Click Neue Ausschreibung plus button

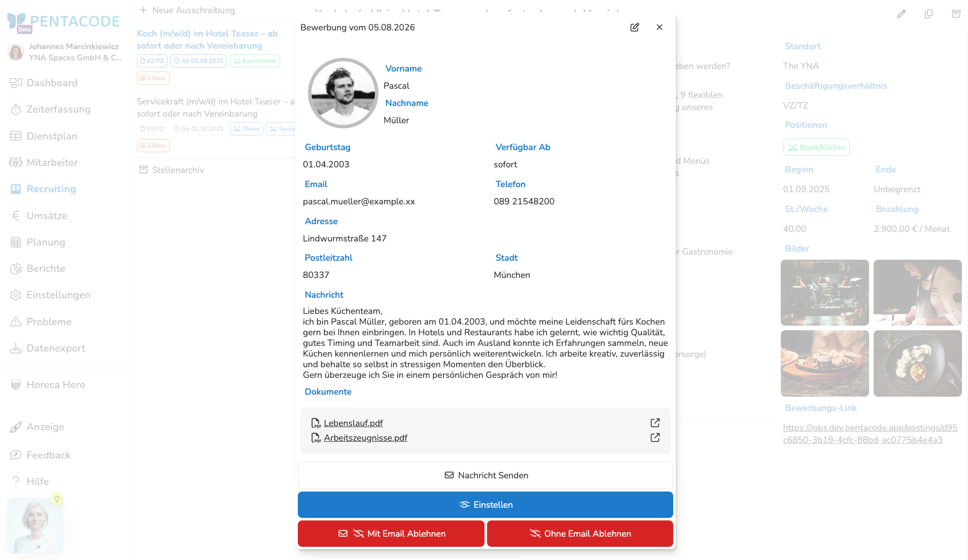click(x=187, y=10)
